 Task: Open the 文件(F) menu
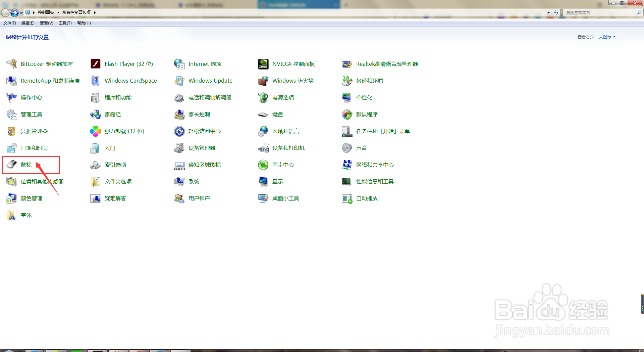pyautogui.click(x=10, y=23)
